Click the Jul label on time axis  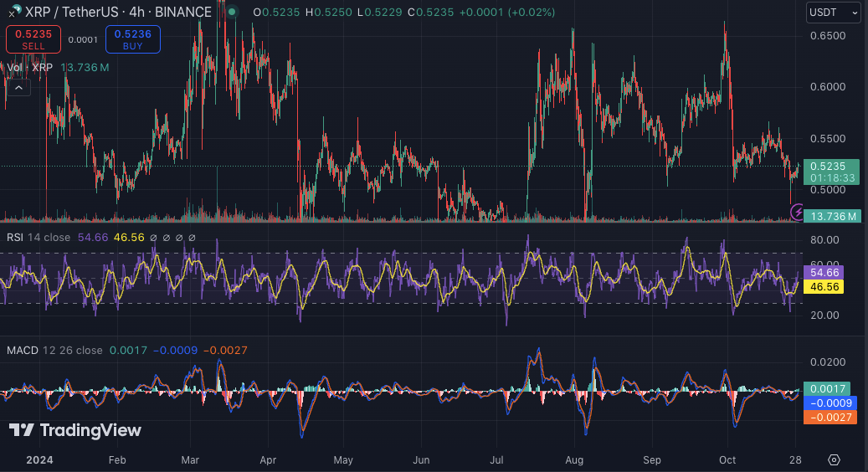(x=496, y=460)
